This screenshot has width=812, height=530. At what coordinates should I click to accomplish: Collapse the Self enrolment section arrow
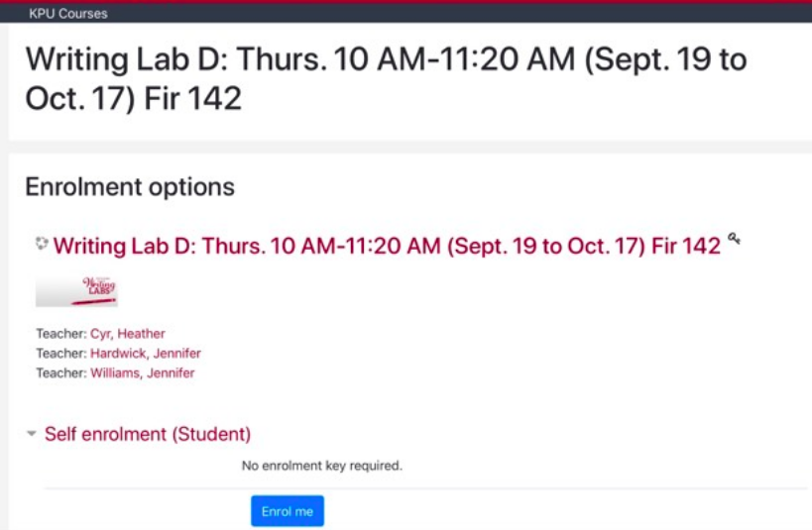(32, 434)
